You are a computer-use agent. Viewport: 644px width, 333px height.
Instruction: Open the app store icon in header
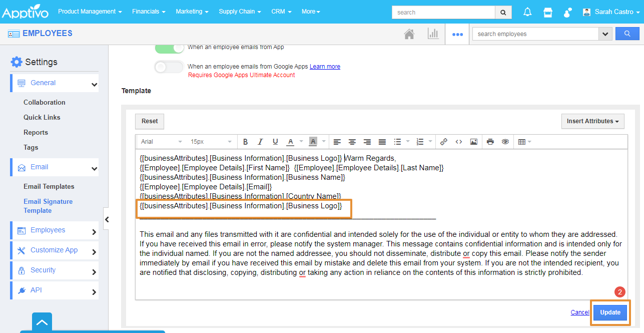(548, 12)
